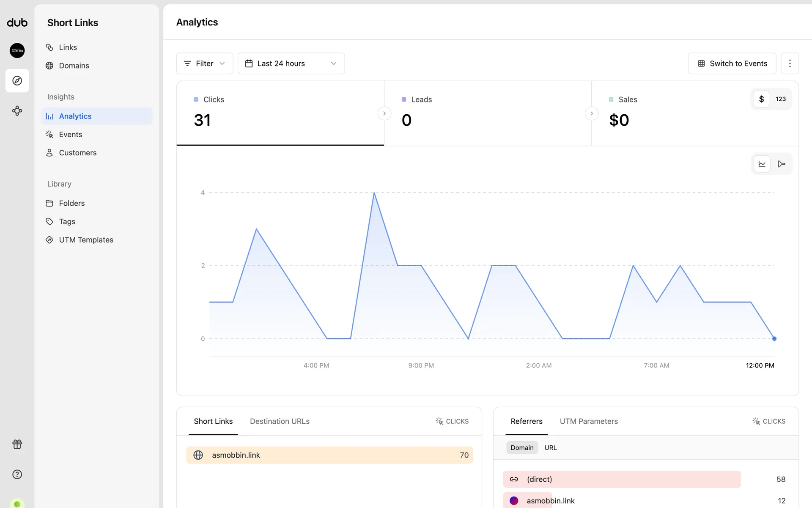Click the chevron between Clicks and Leads
This screenshot has width=812, height=508.
384,113
